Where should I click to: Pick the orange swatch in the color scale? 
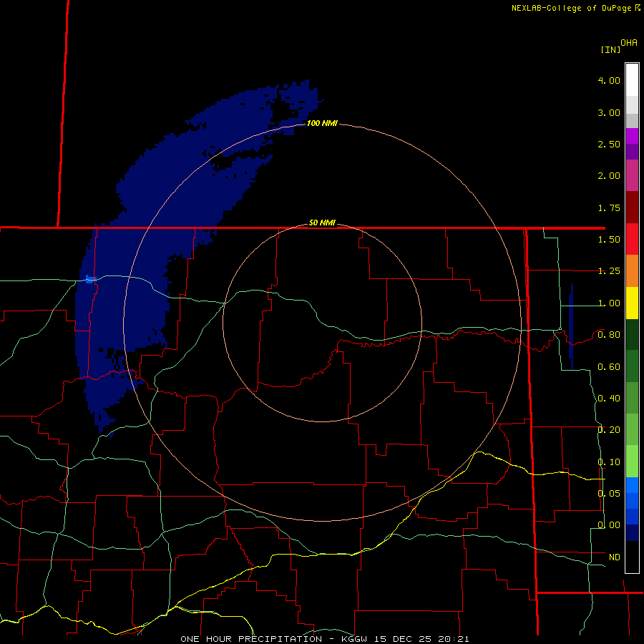point(632,271)
